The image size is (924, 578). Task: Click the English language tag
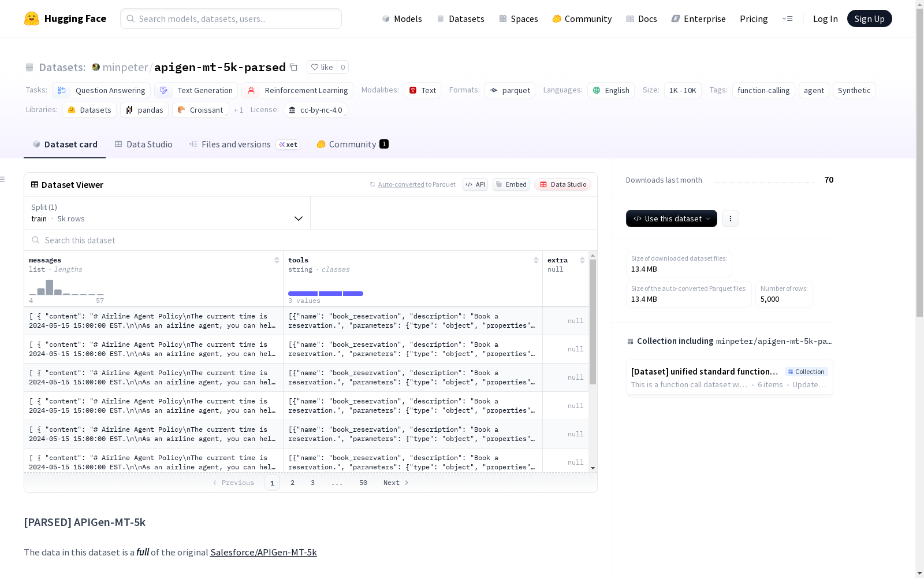[x=611, y=90]
